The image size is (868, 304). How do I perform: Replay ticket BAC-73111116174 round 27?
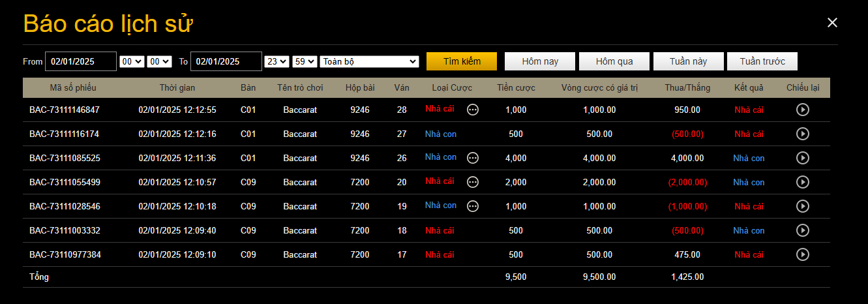[x=803, y=134]
